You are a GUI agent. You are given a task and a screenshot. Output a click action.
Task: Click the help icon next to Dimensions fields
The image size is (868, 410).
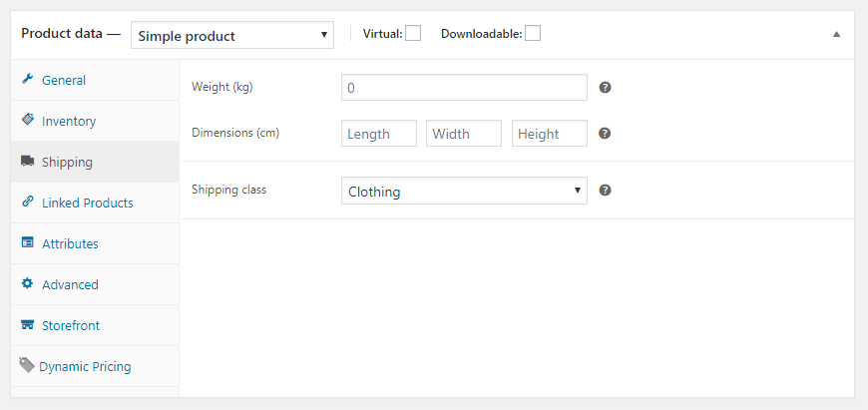pos(605,134)
